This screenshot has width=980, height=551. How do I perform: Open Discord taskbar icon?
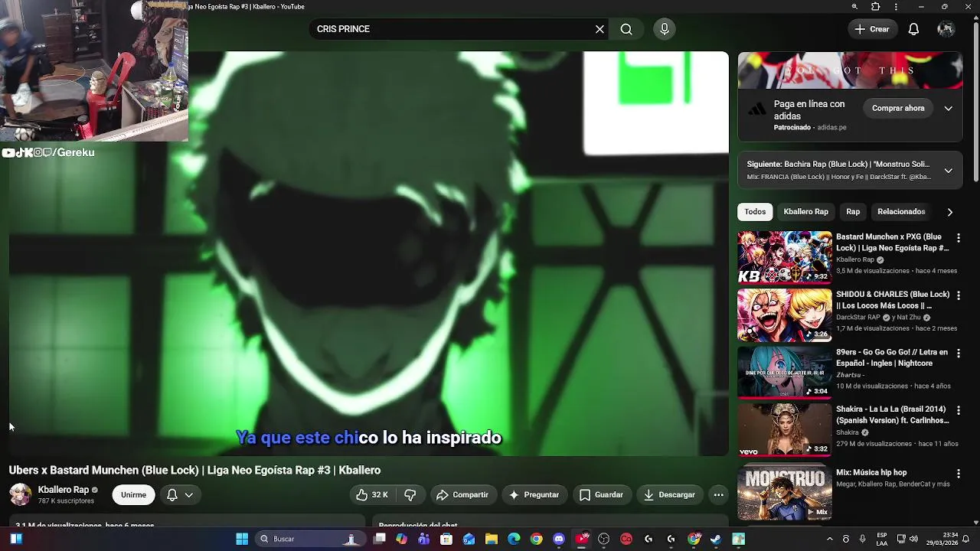[x=559, y=539]
